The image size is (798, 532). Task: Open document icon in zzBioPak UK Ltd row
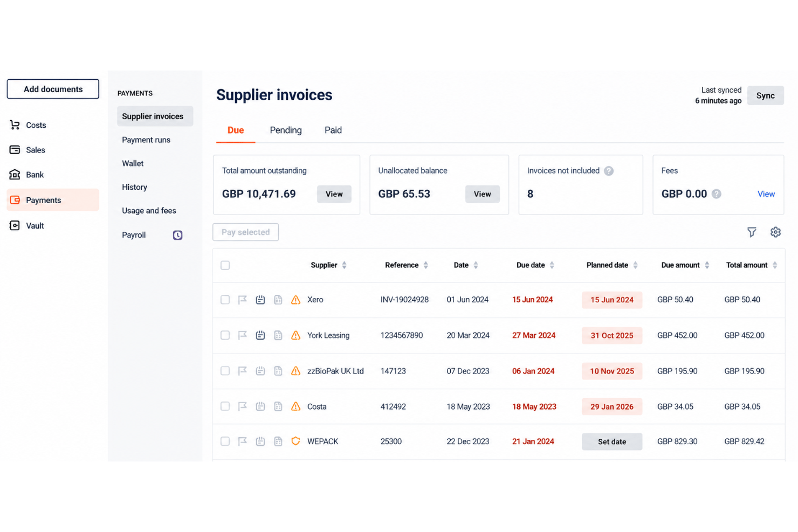click(x=278, y=371)
